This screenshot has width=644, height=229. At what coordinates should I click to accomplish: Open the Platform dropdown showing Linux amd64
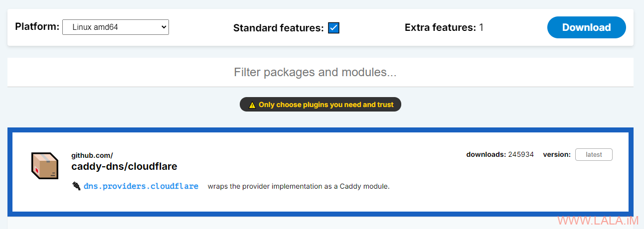pos(116,27)
